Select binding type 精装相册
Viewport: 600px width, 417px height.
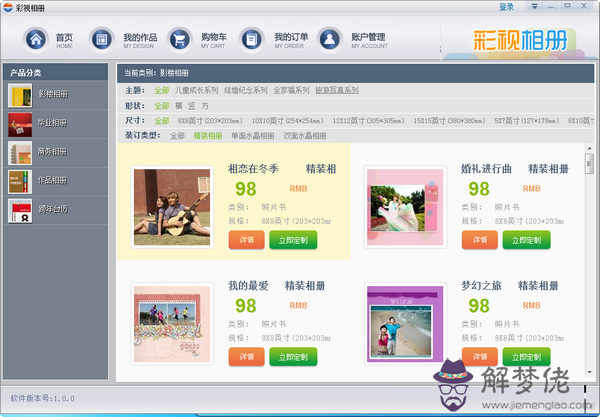[208, 136]
